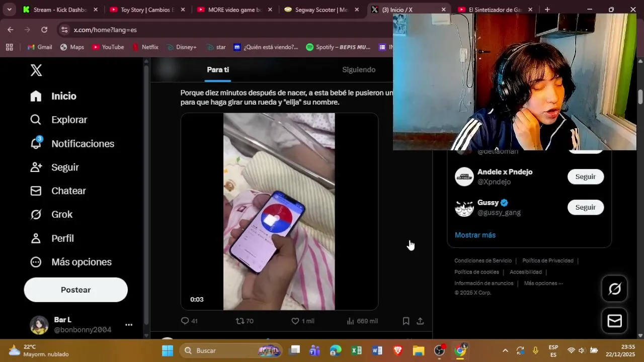Open floating Grok button
Screen dimensions: 644x362
(614, 289)
